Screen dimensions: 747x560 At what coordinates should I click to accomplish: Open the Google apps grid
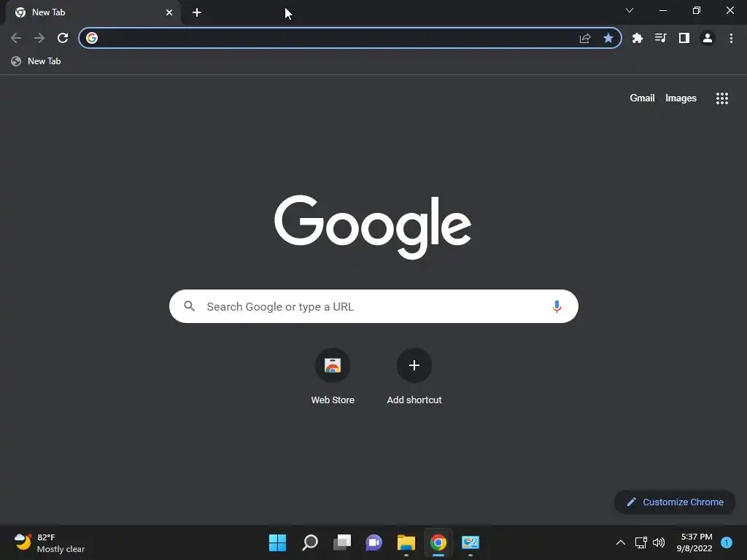click(x=721, y=98)
